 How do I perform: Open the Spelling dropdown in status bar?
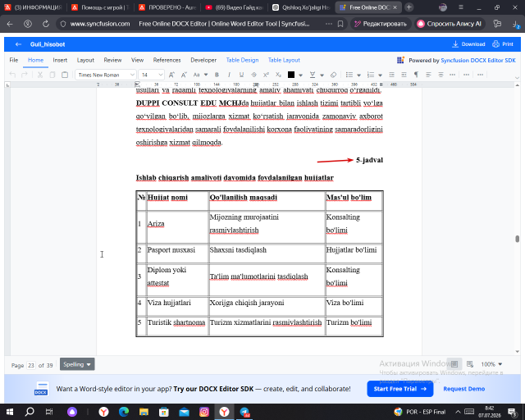(x=77, y=364)
